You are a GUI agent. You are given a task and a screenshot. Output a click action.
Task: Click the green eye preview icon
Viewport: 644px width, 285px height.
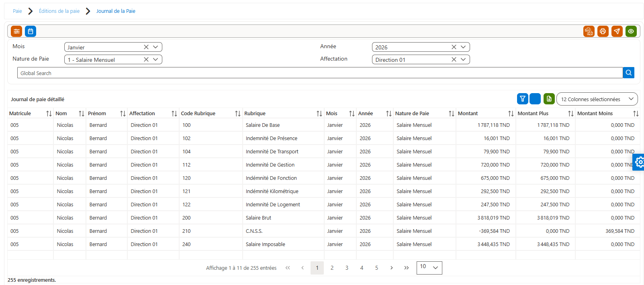click(631, 31)
